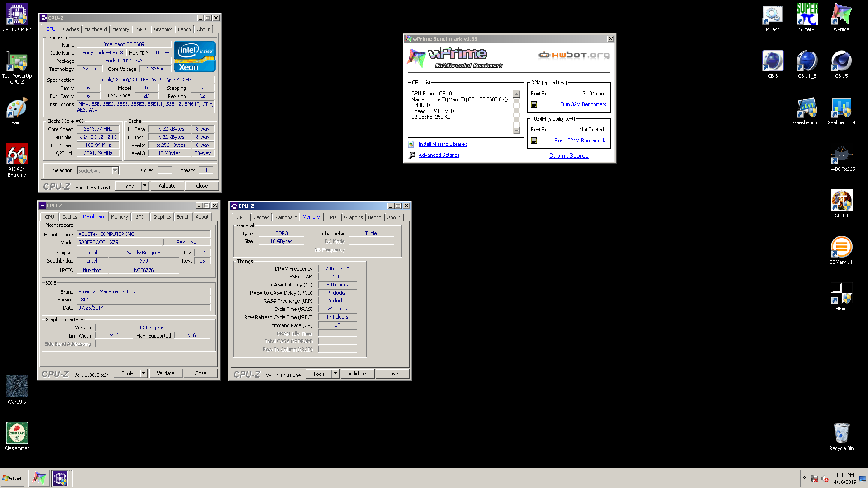The height and width of the screenshot is (488, 868).
Task: Open the CB 11_5 desktop shortcut
Action: (x=807, y=65)
